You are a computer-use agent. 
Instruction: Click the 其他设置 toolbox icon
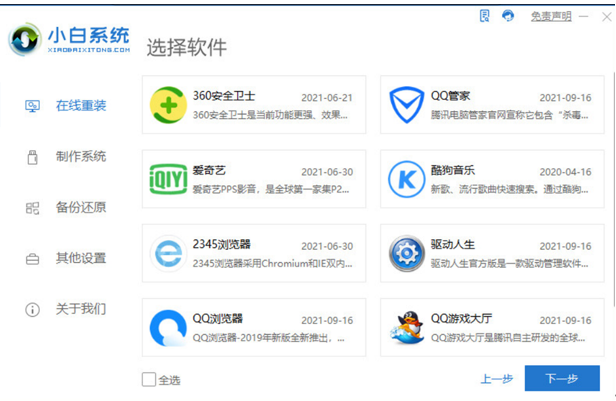[x=32, y=259]
